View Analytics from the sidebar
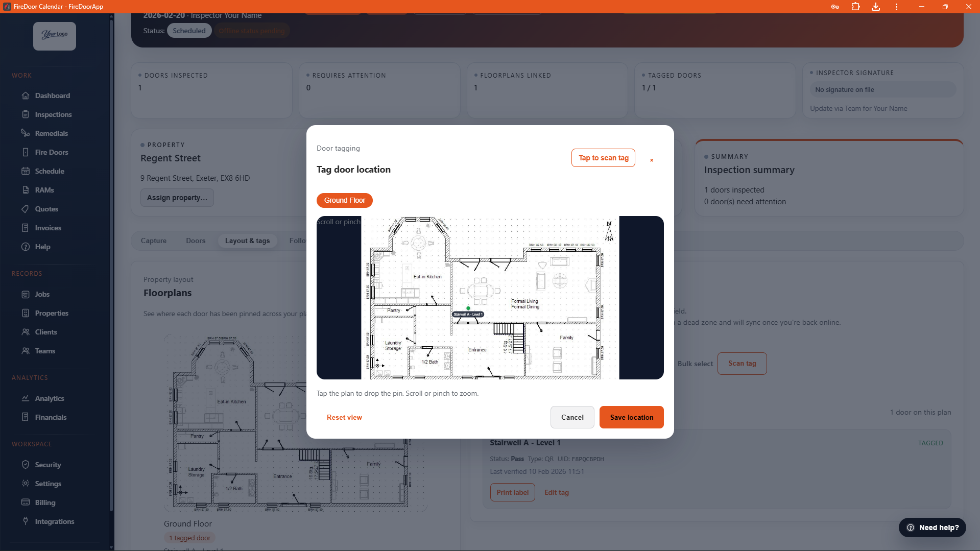This screenshot has width=980, height=551. (49, 398)
